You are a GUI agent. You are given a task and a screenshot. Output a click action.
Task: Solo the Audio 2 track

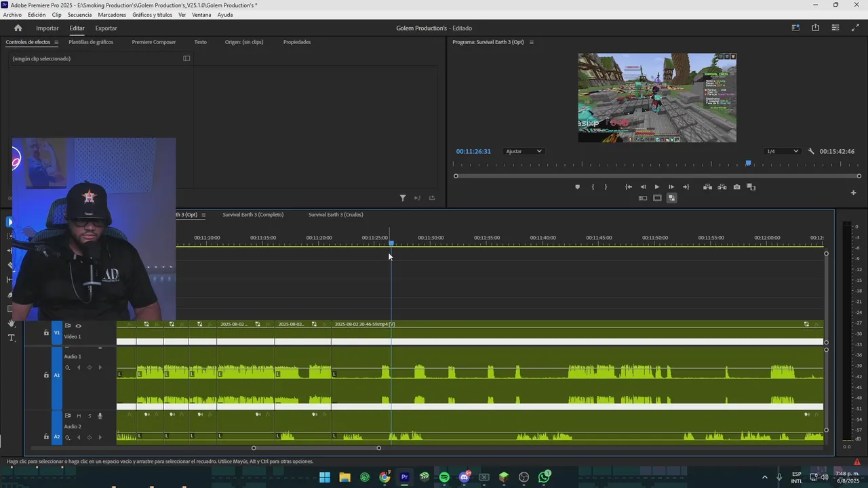(x=90, y=415)
